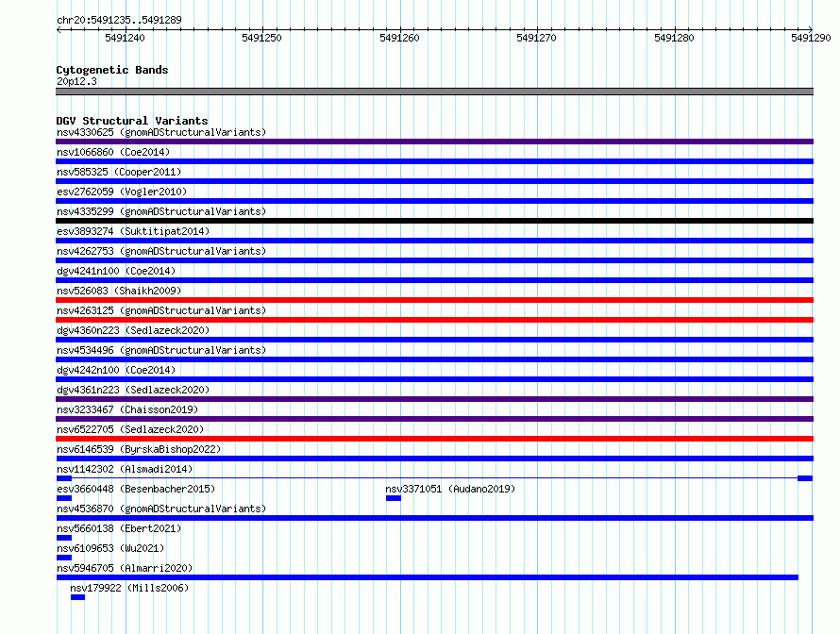Open the nsv6109653 (Wu2021) label

(110, 548)
